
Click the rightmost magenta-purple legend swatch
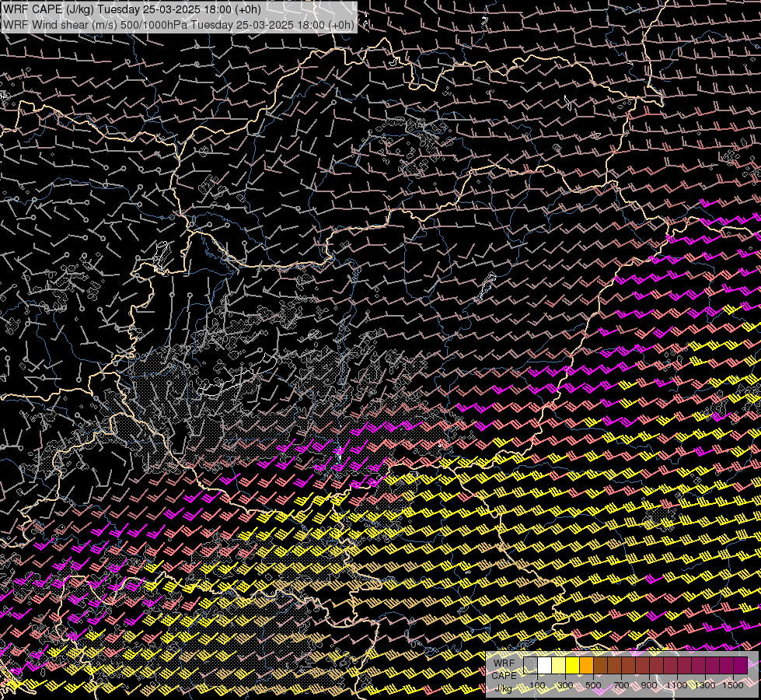tap(741, 665)
